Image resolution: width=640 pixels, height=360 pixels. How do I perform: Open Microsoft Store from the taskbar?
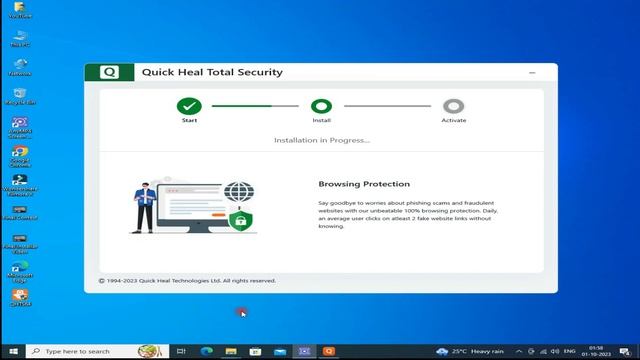(x=256, y=351)
